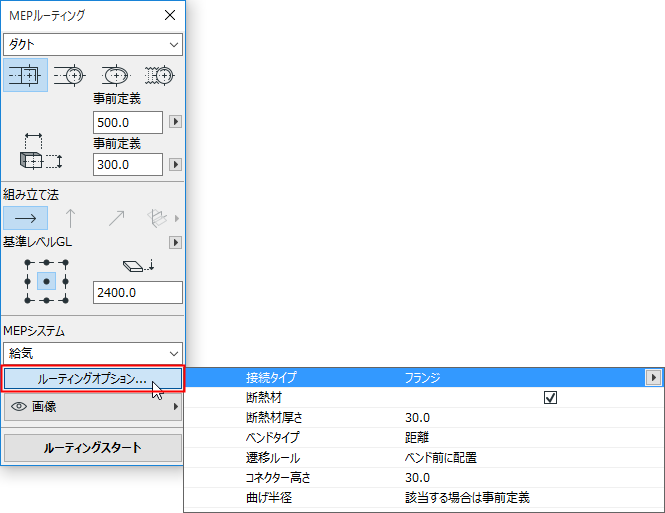Select the circular duct shape icon

pos(70,75)
